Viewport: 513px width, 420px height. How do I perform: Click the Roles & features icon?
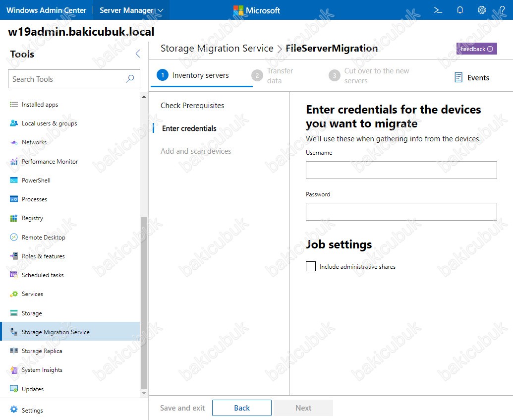click(14, 256)
